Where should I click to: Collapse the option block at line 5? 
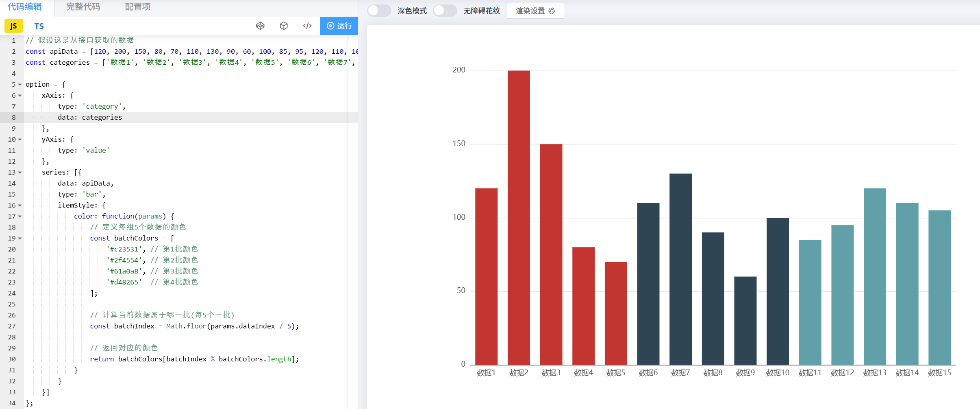tap(20, 85)
